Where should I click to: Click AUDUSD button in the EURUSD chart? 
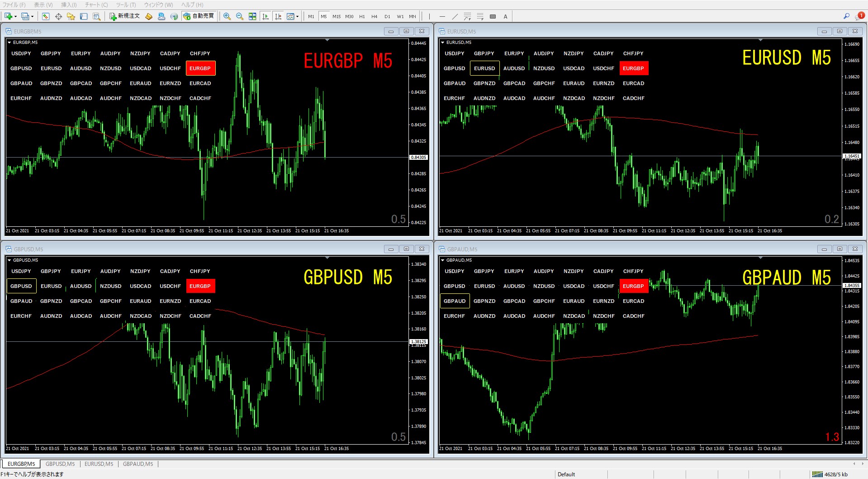click(x=514, y=68)
